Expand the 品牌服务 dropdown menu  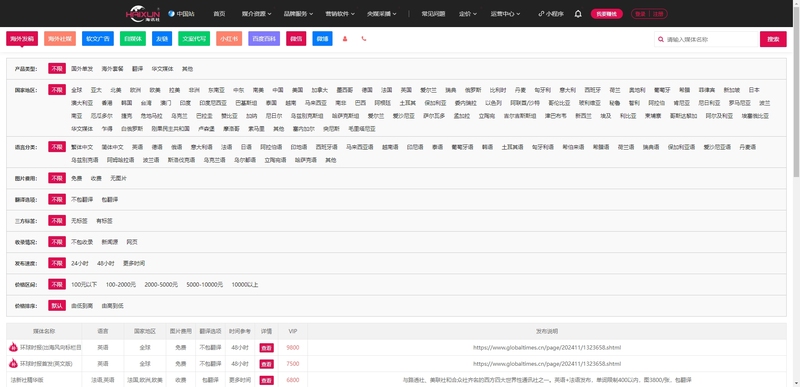298,14
